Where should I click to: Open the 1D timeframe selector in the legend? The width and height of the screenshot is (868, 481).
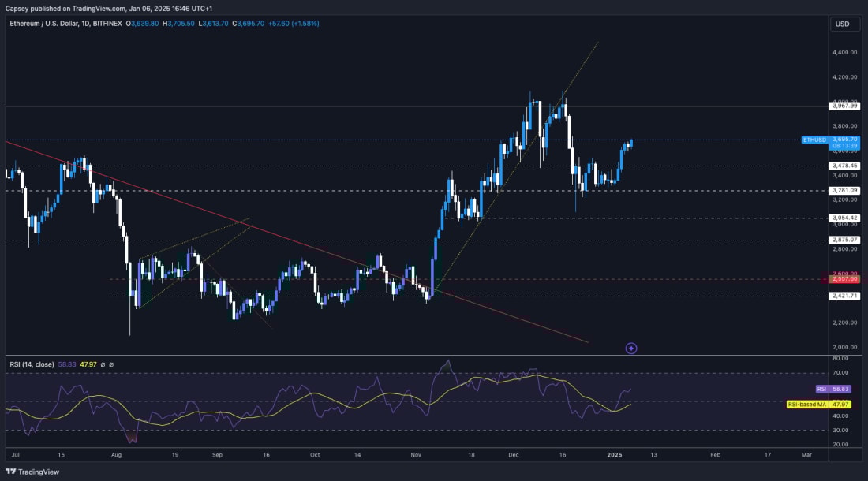click(x=84, y=24)
